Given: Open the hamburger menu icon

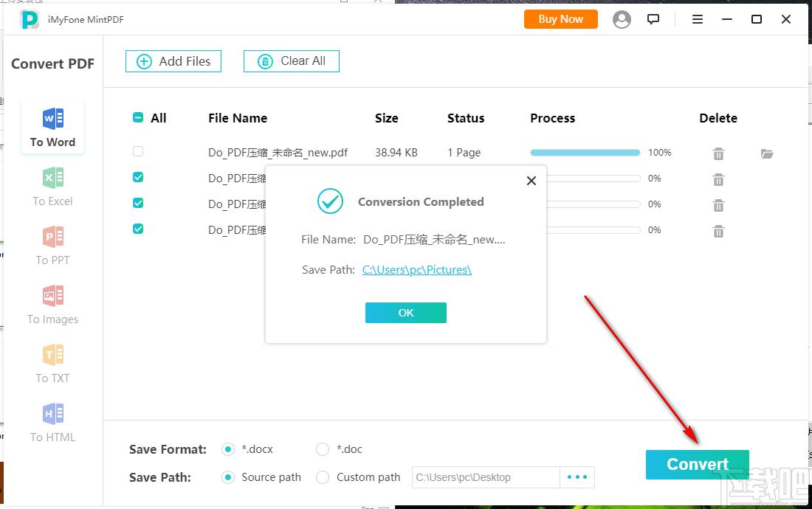Looking at the screenshot, I should point(698,19).
